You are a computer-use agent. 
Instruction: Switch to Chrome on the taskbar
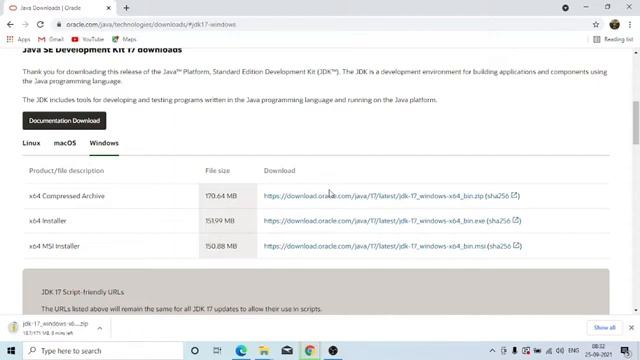pos(310,351)
